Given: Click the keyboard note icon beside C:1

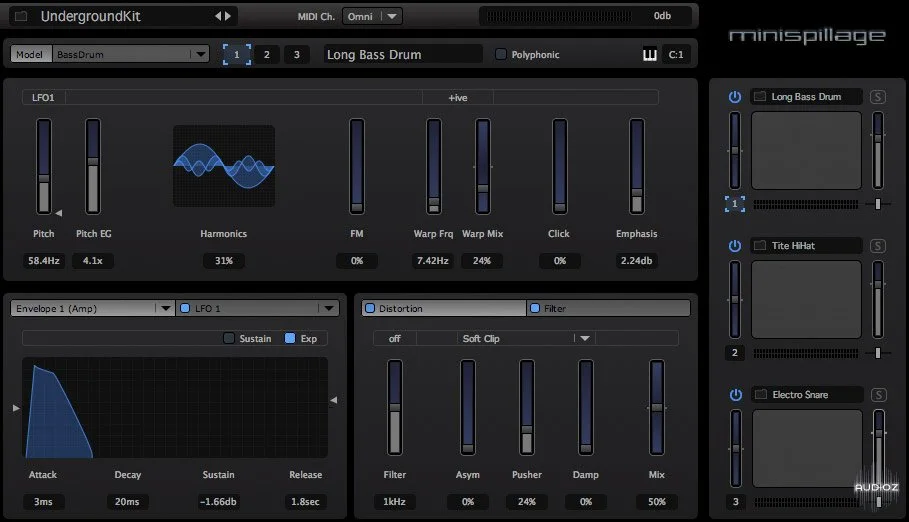Looking at the screenshot, I should tap(650, 55).
